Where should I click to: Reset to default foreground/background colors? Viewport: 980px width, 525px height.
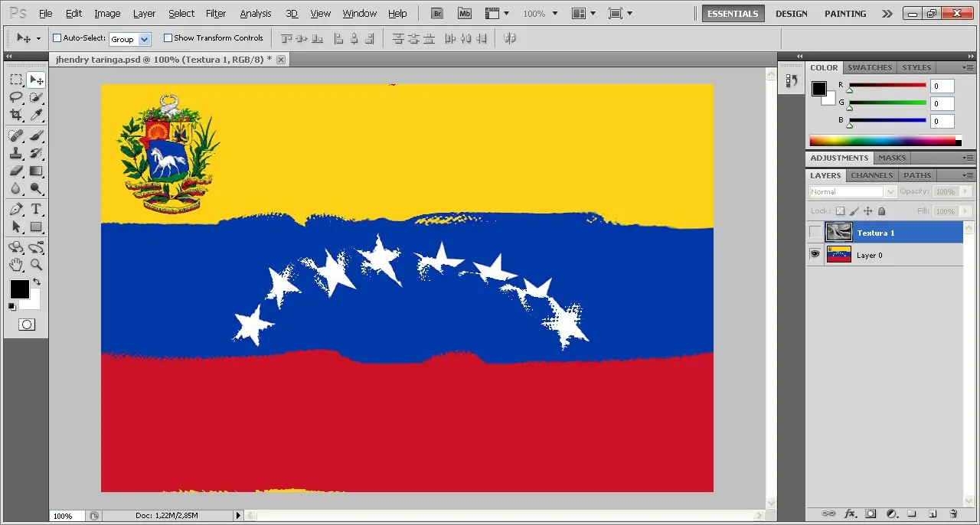[x=11, y=306]
